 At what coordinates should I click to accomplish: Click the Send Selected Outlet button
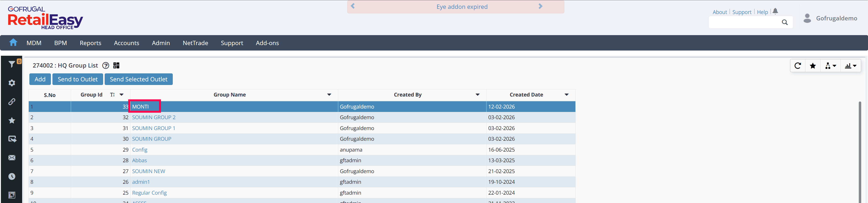pyautogui.click(x=139, y=79)
